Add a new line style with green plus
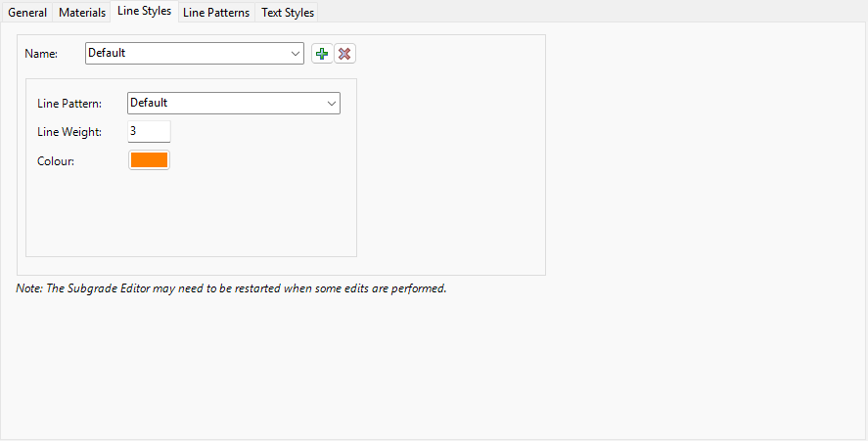 click(322, 54)
